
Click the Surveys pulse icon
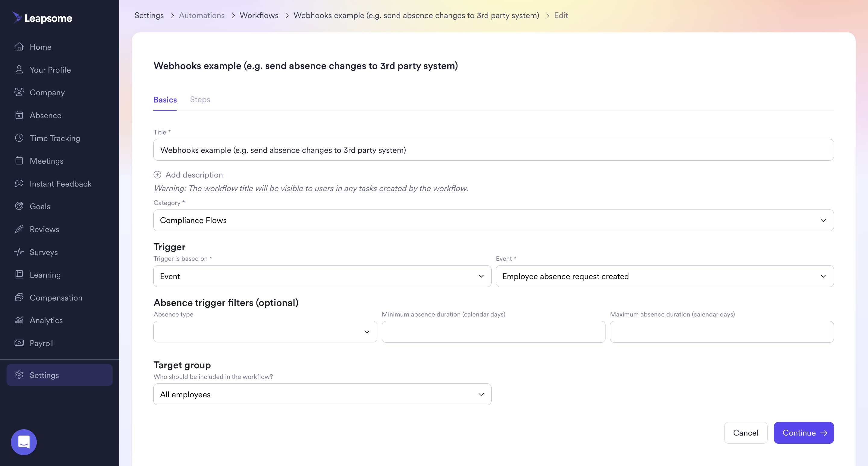coord(19,252)
